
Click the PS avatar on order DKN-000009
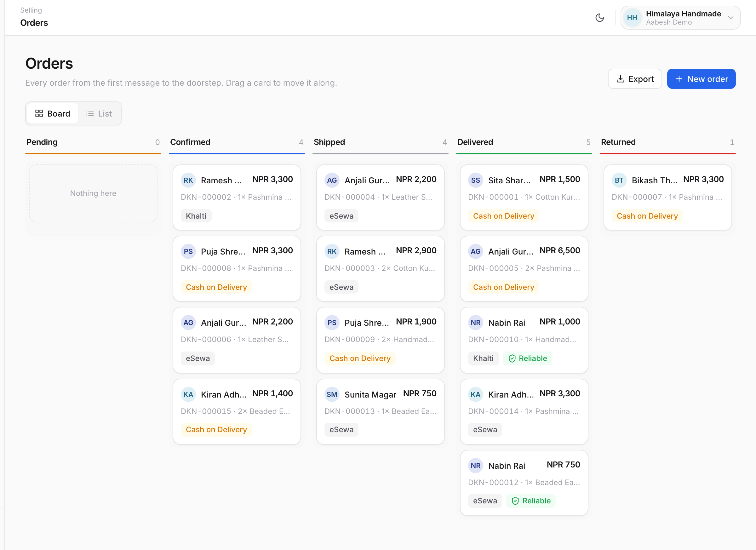(x=332, y=323)
